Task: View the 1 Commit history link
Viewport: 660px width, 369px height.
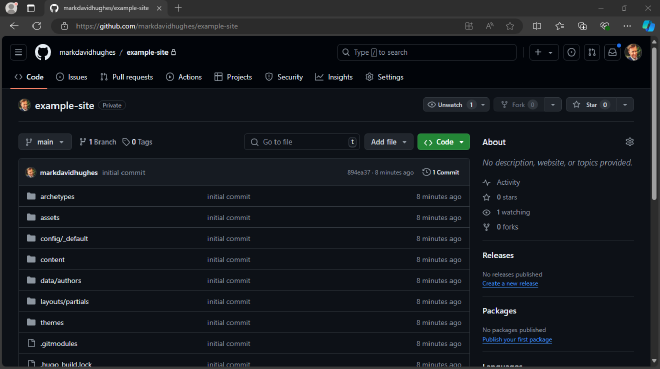Action: tap(441, 173)
